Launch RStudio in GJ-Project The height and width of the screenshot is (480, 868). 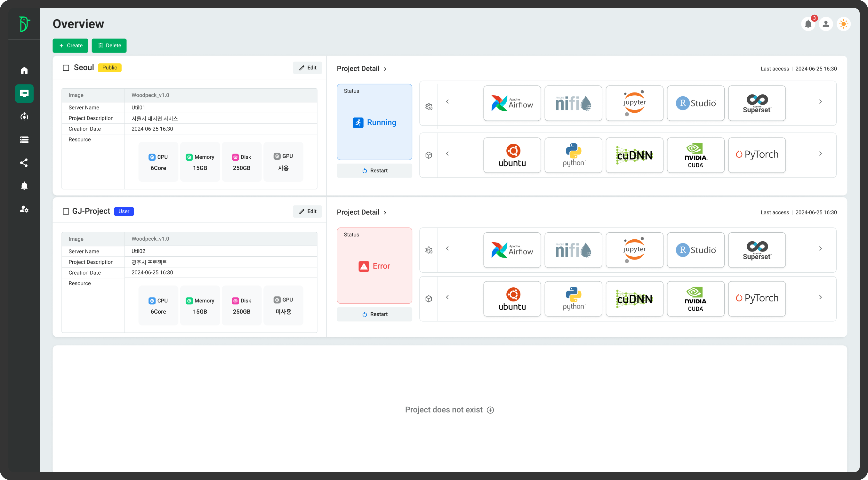695,250
